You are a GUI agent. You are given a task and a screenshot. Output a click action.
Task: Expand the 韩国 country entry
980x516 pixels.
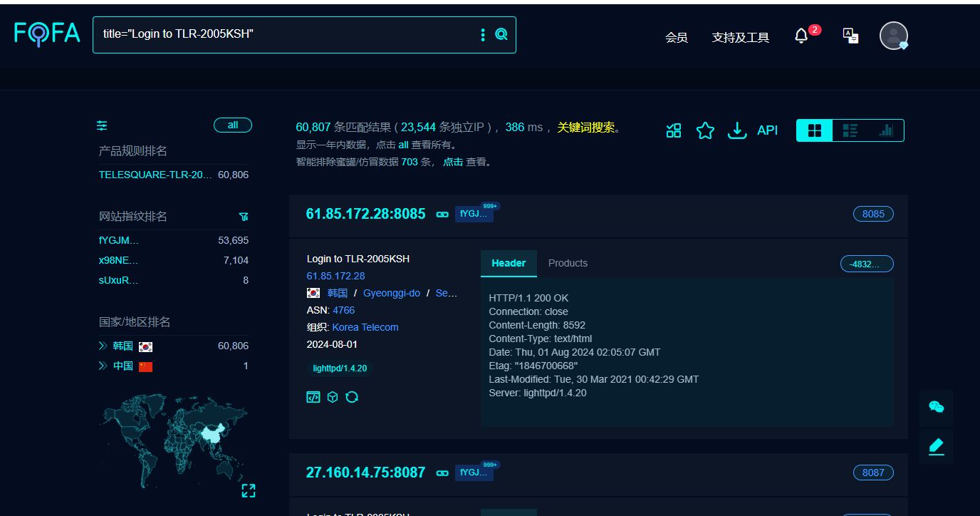[x=103, y=346]
